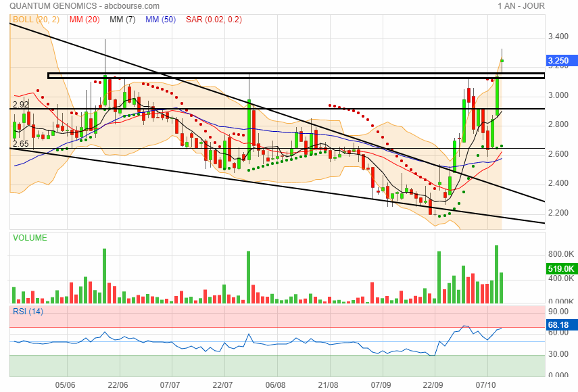578x392 pixels.
Task: Click the 22/06 date axis label
Action: pos(118,385)
